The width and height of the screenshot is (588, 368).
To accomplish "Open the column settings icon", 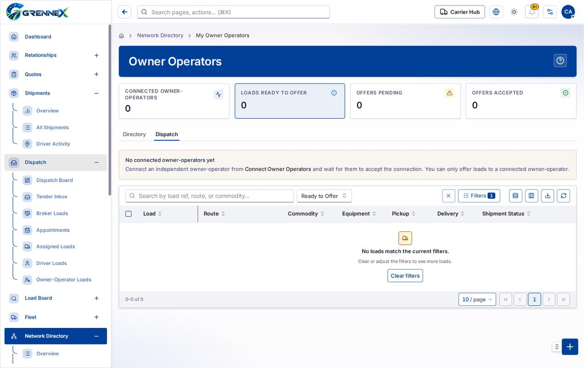I will click(x=531, y=196).
